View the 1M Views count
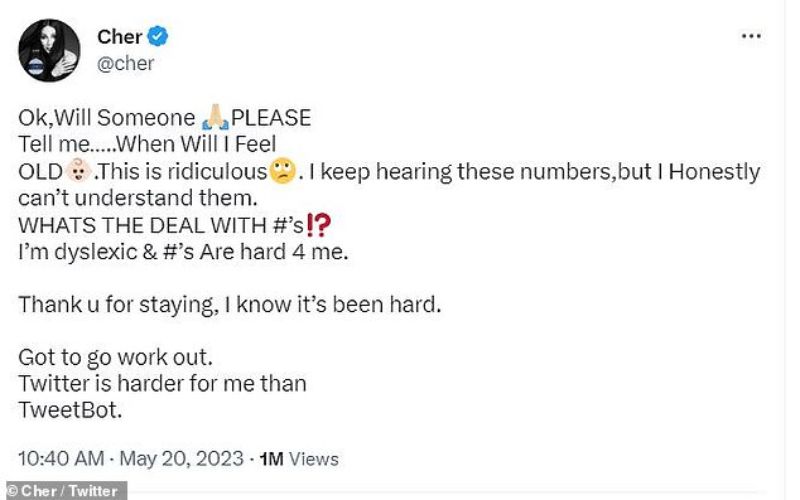Viewport: 800px width, 500px height. 299,460
